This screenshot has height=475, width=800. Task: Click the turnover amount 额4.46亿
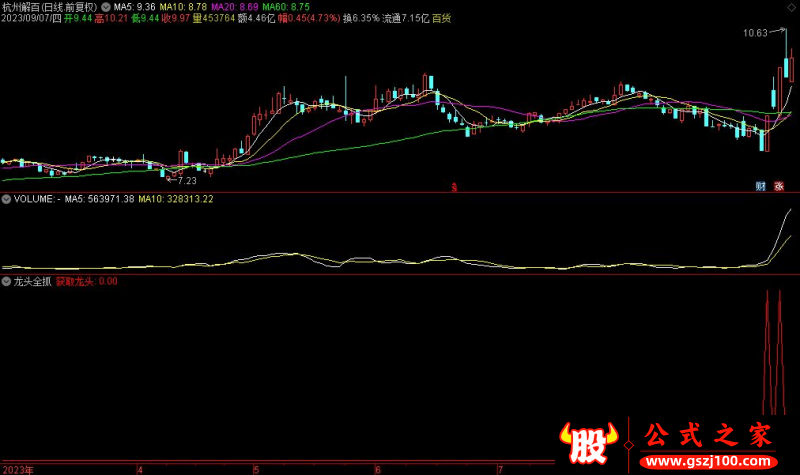click(257, 18)
